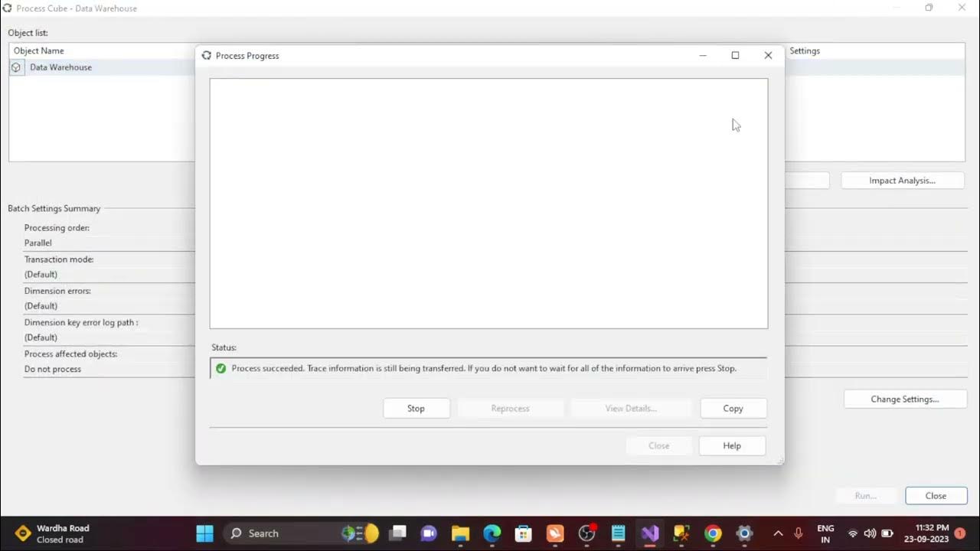Viewport: 980px width, 551px height.
Task: Click the taskbar Search box
Action: [302, 533]
